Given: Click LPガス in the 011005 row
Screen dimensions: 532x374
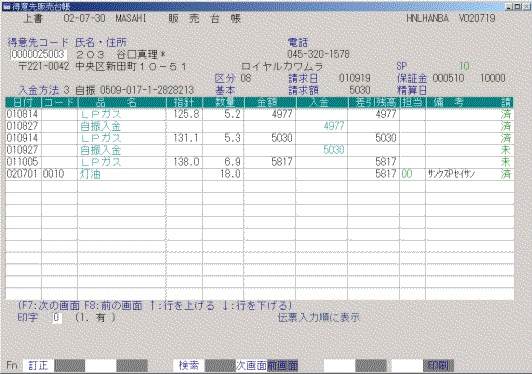Looking at the screenshot, I should tap(101, 162).
